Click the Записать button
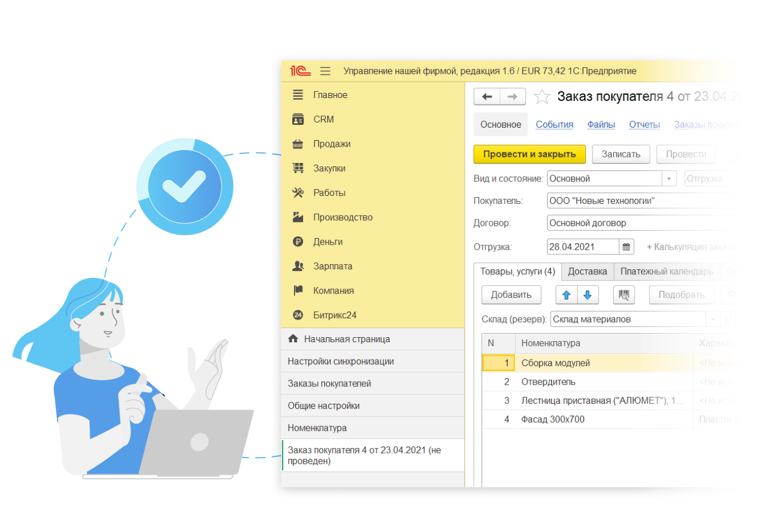The image size is (784, 532). (620, 154)
